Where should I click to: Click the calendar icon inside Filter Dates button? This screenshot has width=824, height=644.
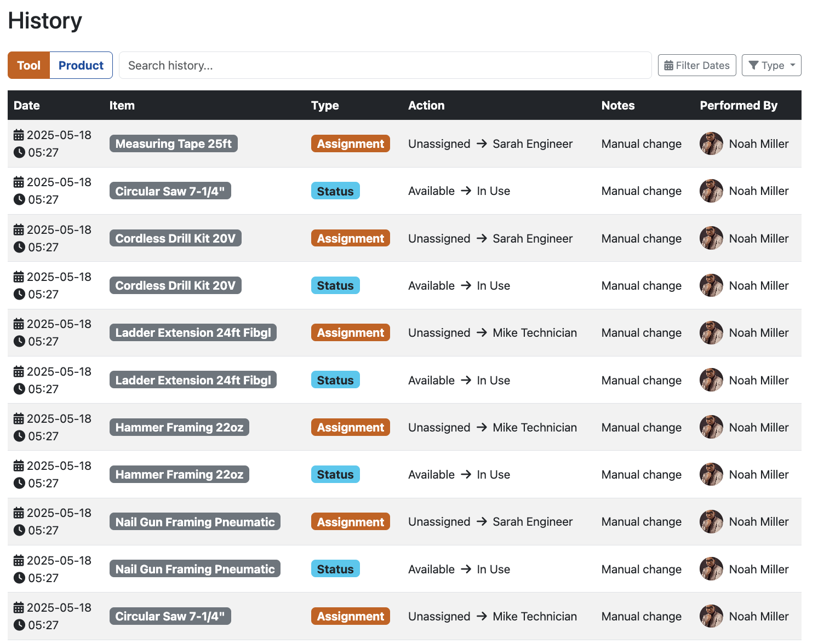[x=669, y=65]
